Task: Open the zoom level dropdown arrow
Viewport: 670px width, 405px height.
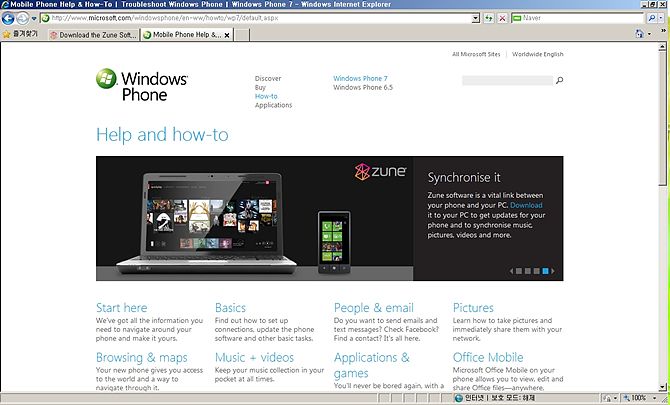Action: [655, 398]
